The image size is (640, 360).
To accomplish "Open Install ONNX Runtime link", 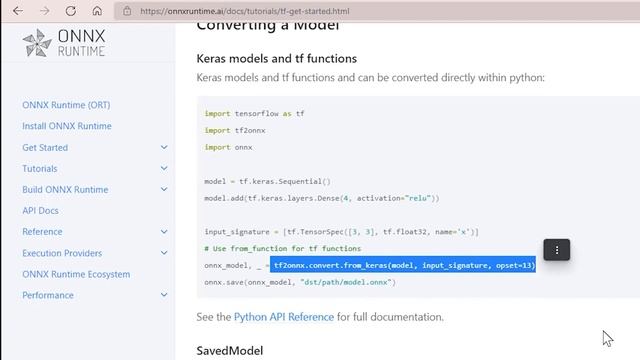I will point(67,126).
